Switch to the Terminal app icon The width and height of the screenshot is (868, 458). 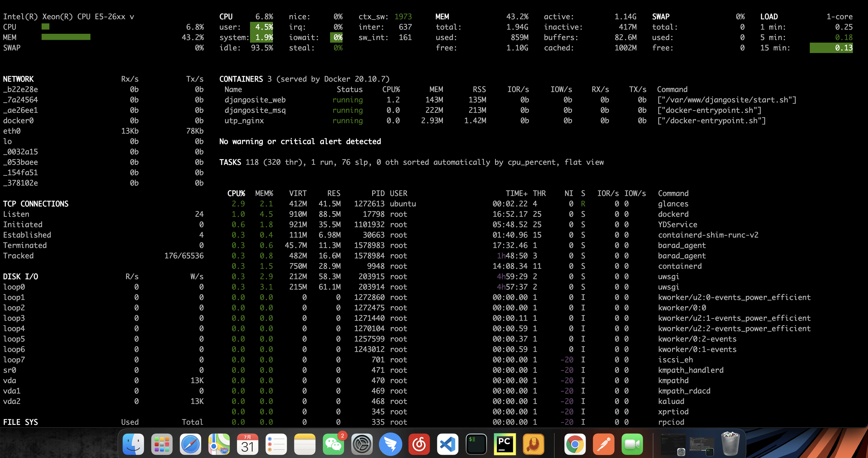(x=476, y=444)
